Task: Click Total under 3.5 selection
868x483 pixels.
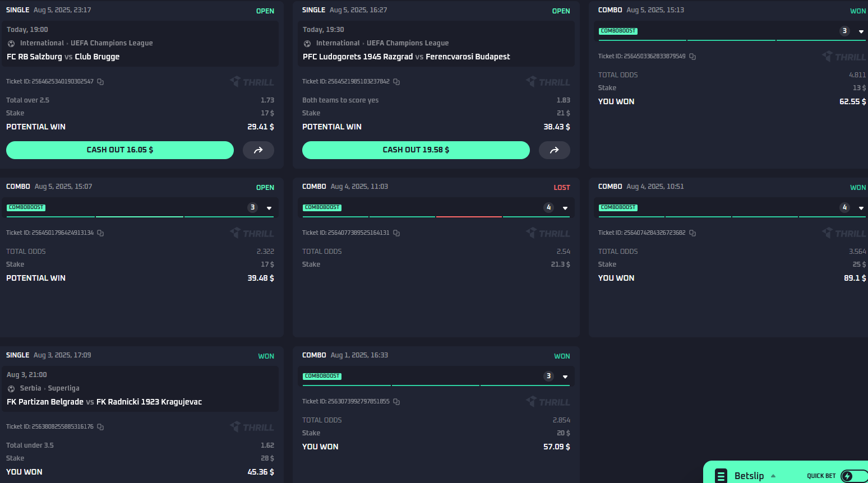Action: coord(30,445)
